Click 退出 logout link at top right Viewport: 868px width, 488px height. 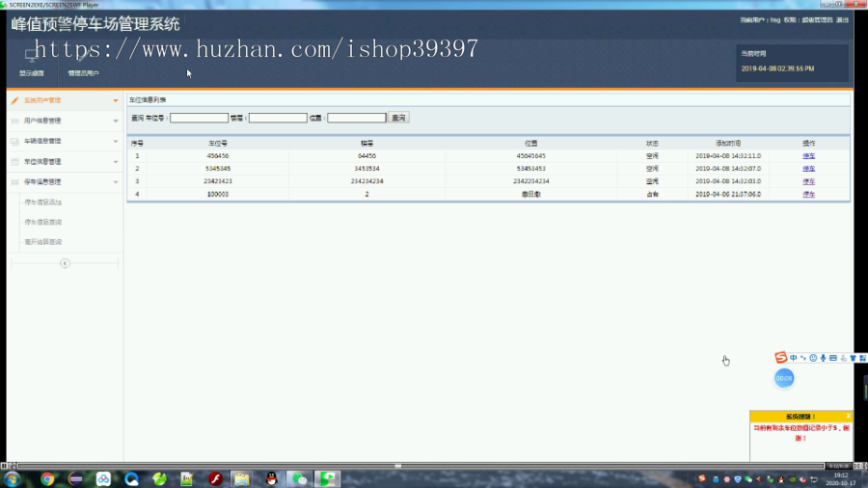click(x=843, y=20)
